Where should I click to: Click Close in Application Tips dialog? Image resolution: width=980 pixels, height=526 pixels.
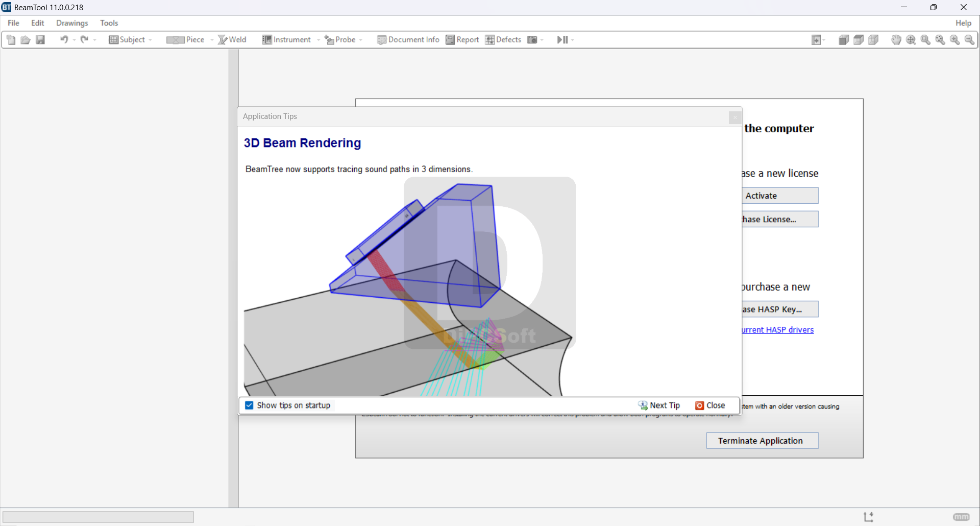click(710, 405)
